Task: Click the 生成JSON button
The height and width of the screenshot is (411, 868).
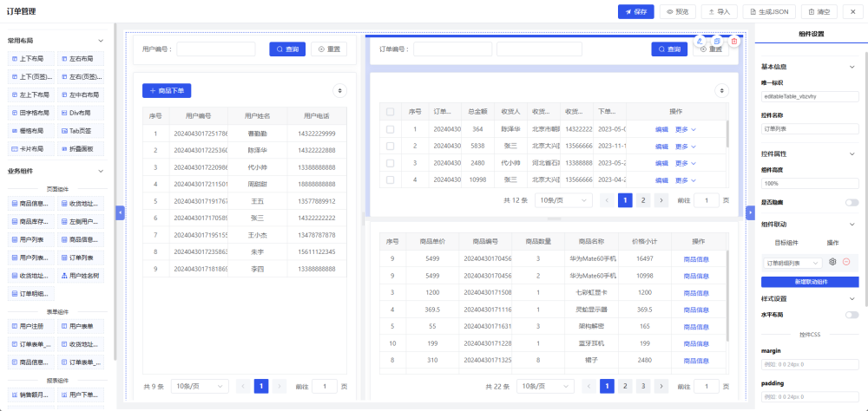Action: 769,11
